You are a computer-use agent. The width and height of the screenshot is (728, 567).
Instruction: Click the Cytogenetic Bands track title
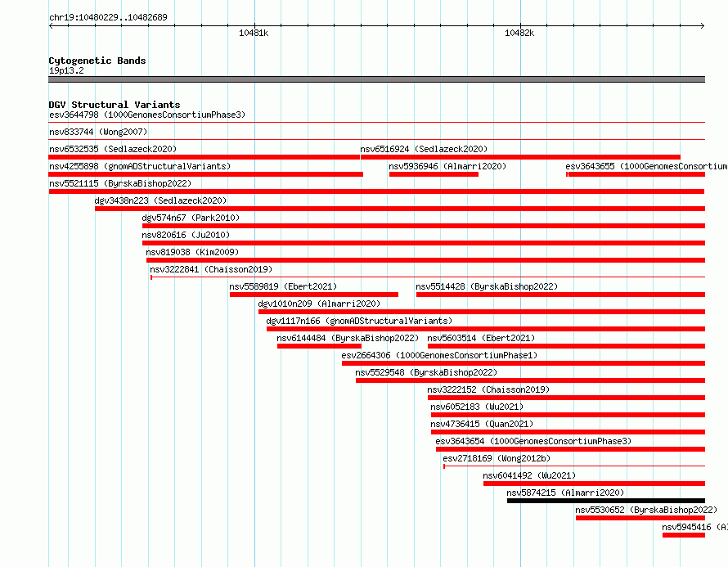(97, 61)
